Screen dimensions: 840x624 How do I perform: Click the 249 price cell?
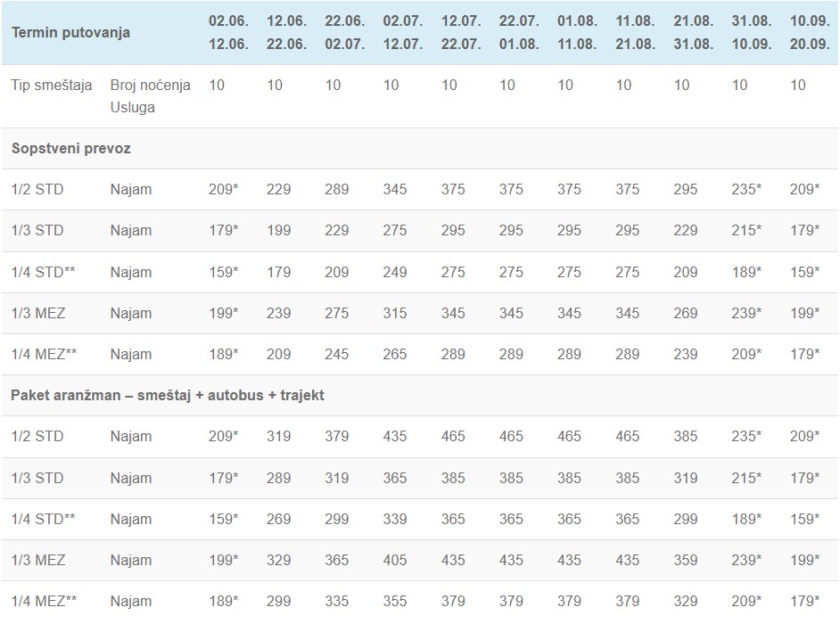[394, 272]
